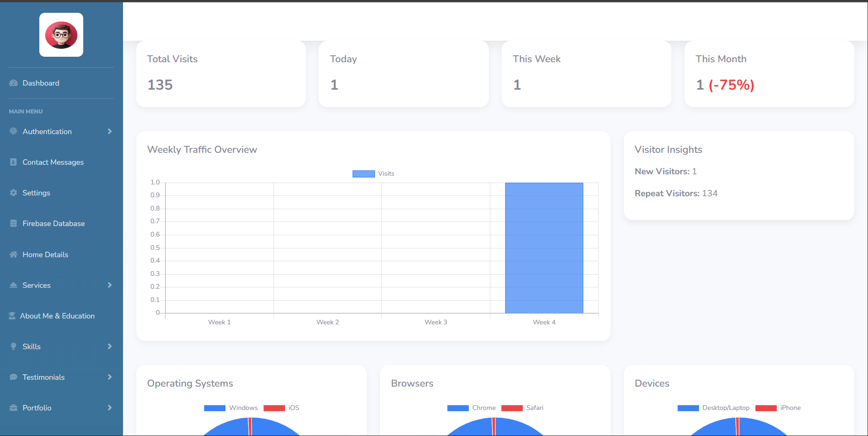The height and width of the screenshot is (436, 868).
Task: Click the Week 4 bar in chart
Action: (x=544, y=248)
